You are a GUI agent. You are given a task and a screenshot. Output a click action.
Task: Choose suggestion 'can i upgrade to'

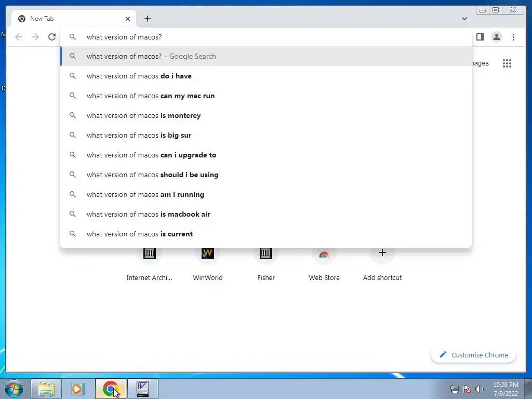click(266, 155)
